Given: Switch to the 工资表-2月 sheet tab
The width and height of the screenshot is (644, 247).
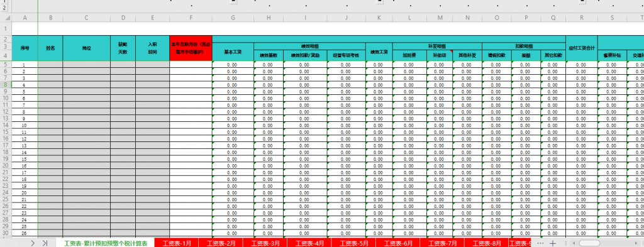Looking at the screenshot, I should 221,243.
